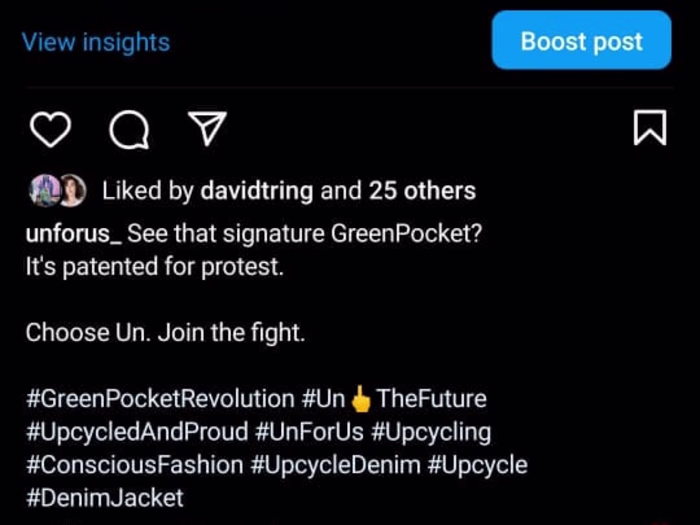
Task: Open comments with the speech bubble icon
Action: click(128, 129)
